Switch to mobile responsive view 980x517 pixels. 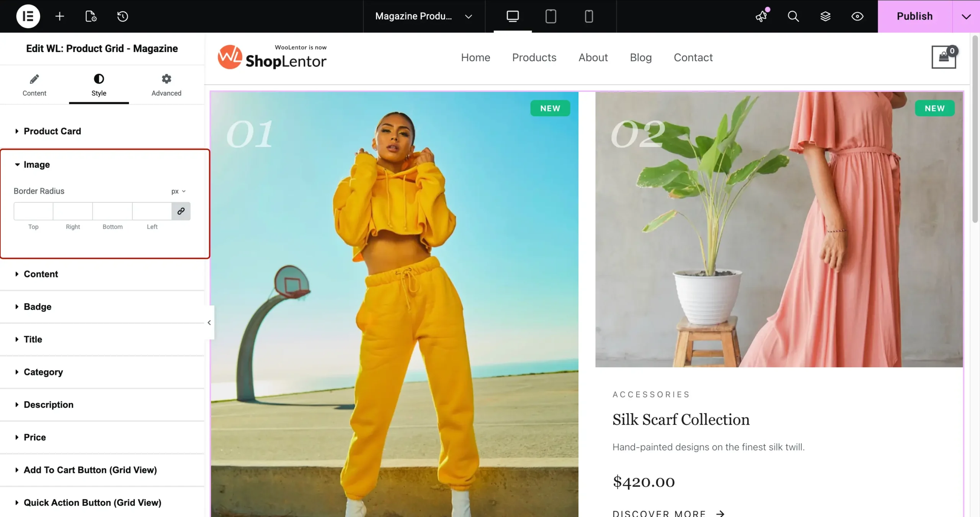589,16
